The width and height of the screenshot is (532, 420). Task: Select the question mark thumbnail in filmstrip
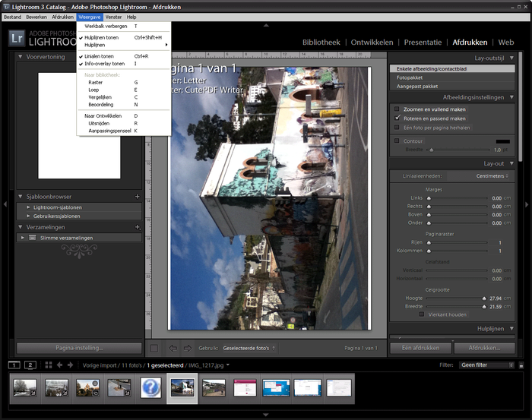tap(150, 388)
